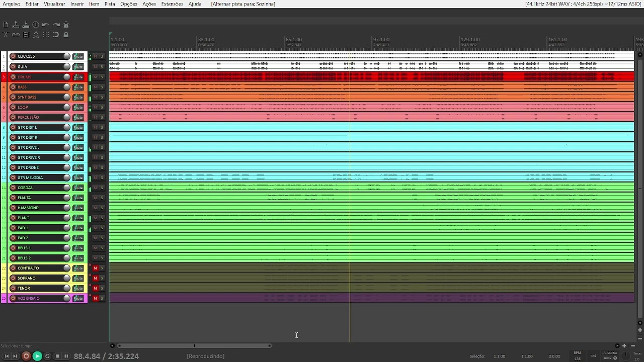Solo the GUIA track
Screen dimensions: 644x362
102,66
